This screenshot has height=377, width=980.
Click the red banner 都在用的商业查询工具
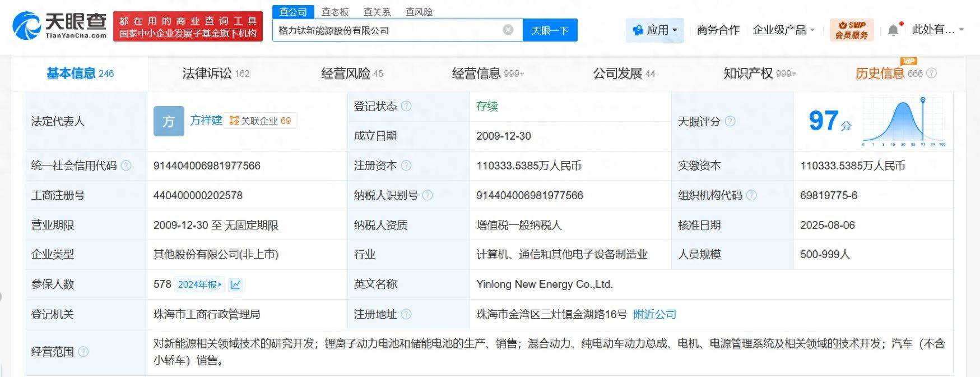pos(188,27)
